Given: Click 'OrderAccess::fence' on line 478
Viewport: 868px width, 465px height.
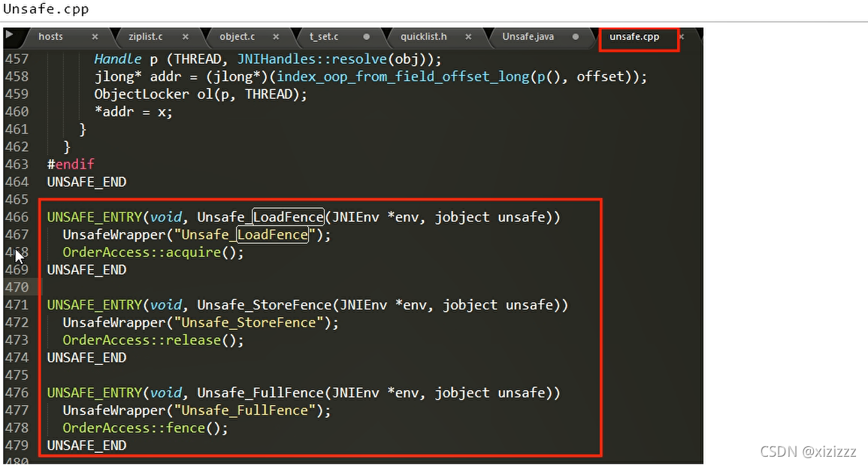Looking at the screenshot, I should click(x=134, y=428).
